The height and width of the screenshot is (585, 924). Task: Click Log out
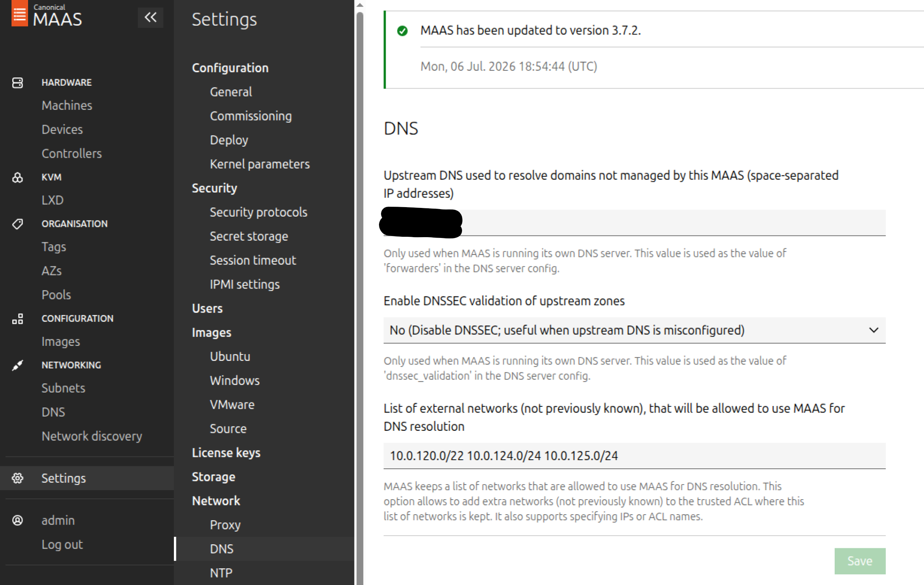tap(62, 545)
